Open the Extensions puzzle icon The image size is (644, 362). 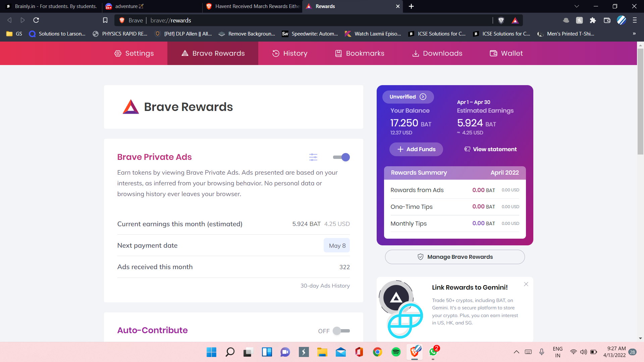(x=593, y=20)
